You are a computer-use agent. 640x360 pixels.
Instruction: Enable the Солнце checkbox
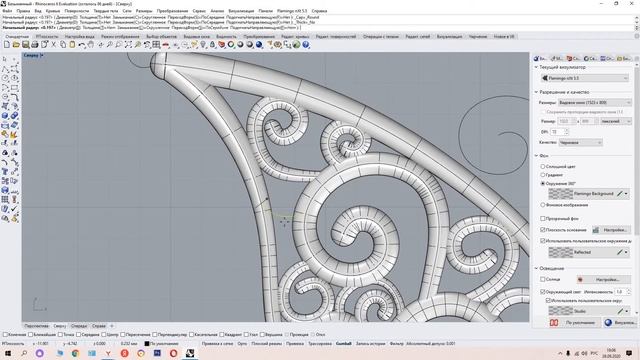pos(543,279)
